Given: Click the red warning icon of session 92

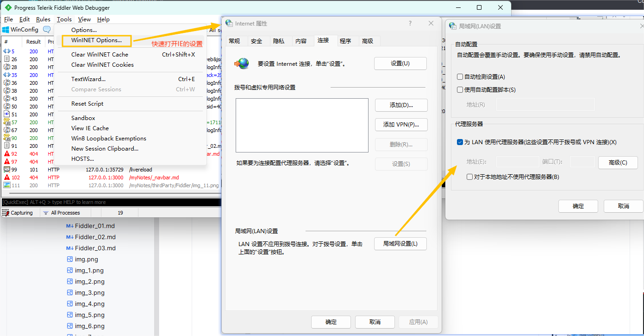Looking at the screenshot, I should point(6,153).
